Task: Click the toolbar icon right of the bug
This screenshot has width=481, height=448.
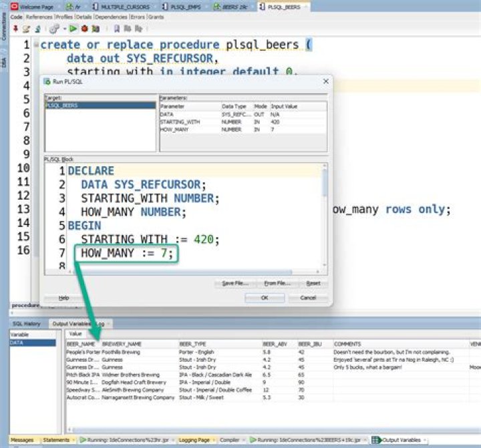Action: coord(96,29)
